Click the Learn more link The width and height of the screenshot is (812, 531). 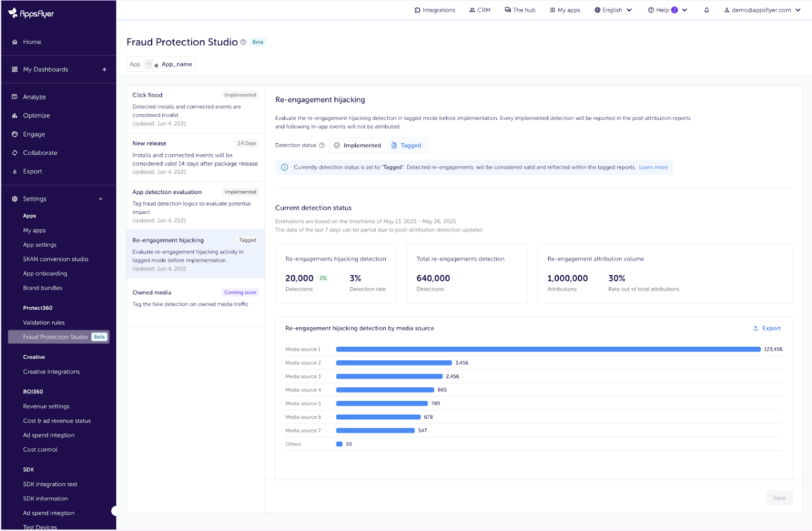click(653, 168)
